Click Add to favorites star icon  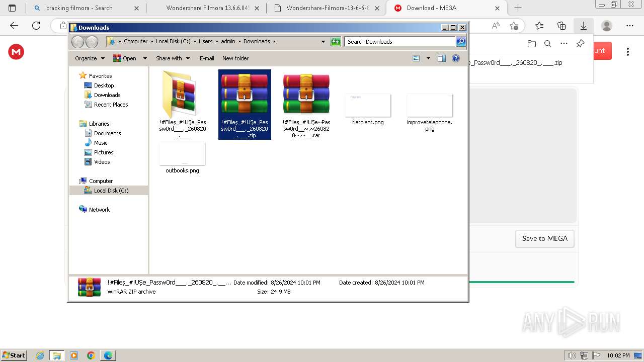pos(514,26)
